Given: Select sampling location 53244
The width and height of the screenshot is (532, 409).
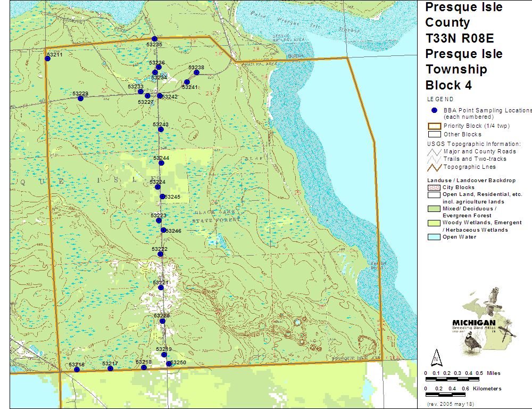Looking at the screenshot, I should [x=161, y=163].
